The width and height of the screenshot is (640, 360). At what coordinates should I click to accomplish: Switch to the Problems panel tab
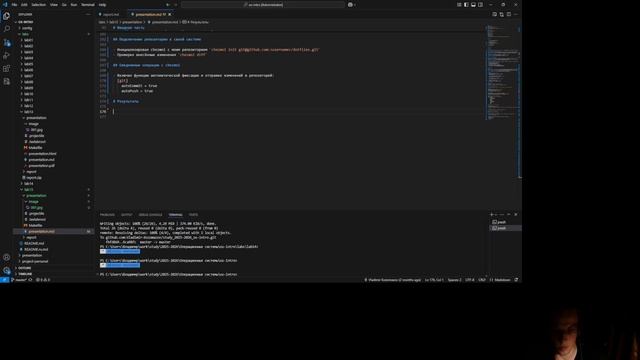(107, 214)
